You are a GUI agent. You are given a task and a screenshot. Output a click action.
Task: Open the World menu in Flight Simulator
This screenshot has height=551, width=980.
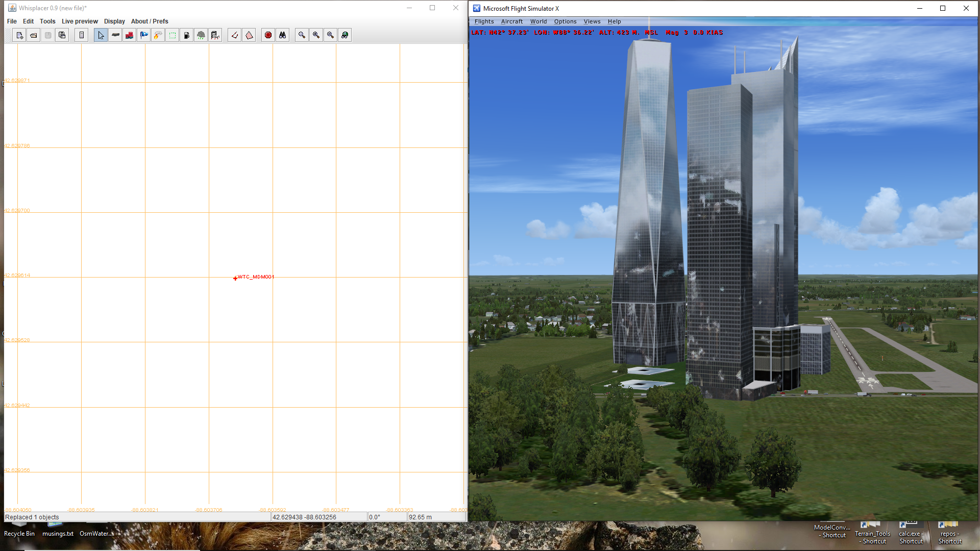click(x=538, y=21)
